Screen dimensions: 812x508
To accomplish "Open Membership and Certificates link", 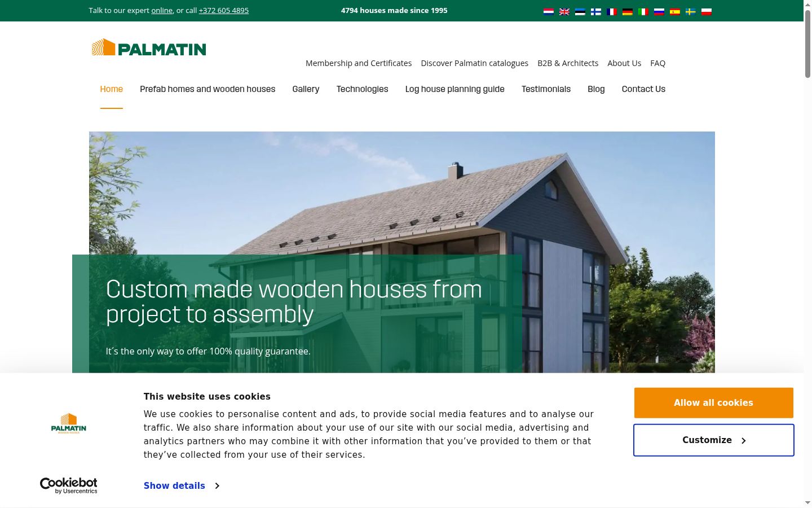I will pos(359,63).
